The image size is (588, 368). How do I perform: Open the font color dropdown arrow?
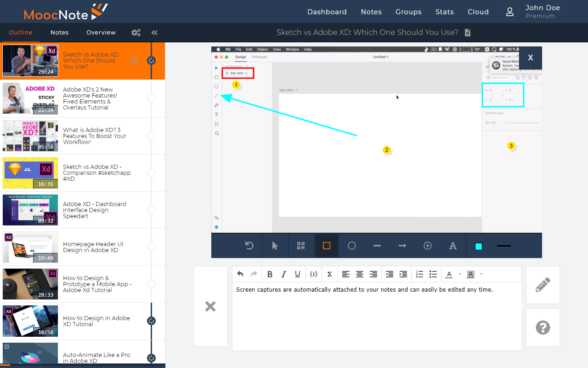[460, 274]
